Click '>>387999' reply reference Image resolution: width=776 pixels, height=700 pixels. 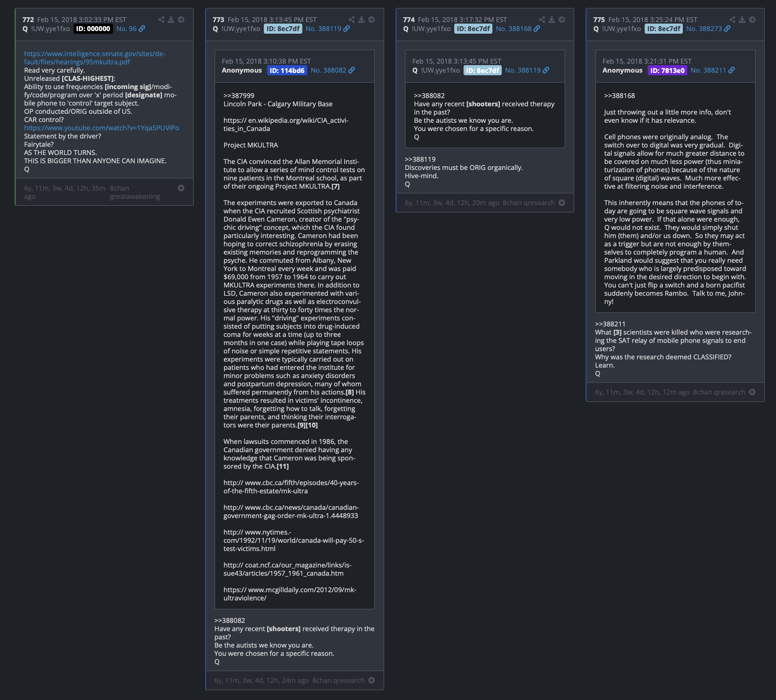[x=239, y=96]
